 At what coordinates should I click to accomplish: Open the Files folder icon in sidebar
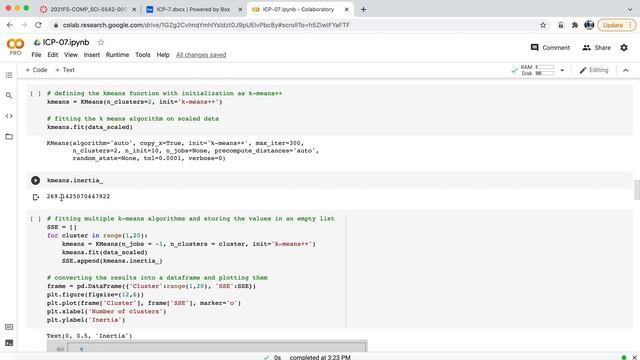(x=9, y=136)
